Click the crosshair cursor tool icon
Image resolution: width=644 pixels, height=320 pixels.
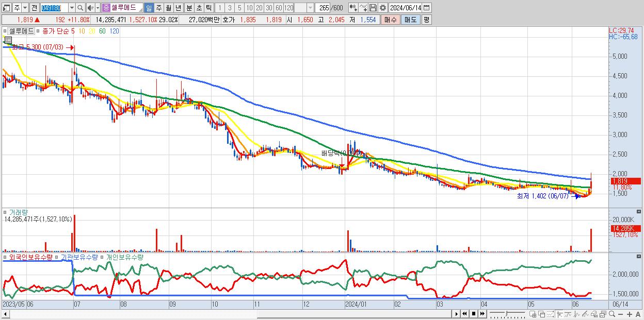559,314
